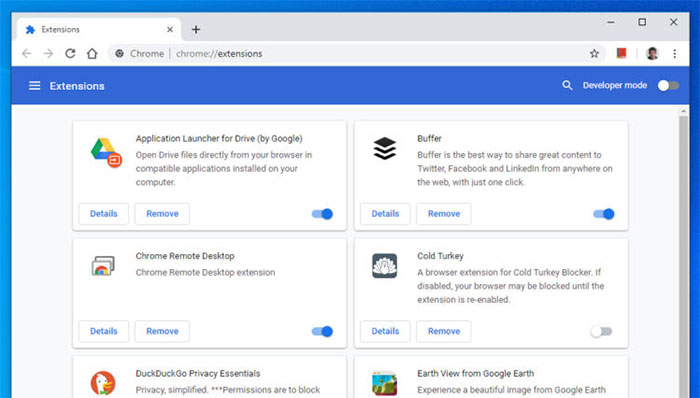The width and height of the screenshot is (700, 398).
Task: Click the Chrome site info icon
Action: [x=119, y=54]
